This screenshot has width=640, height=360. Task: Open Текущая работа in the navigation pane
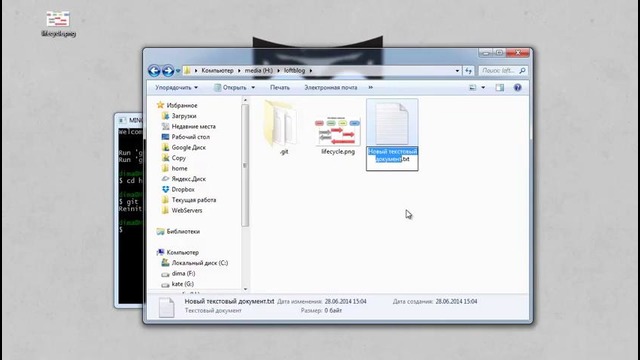(x=193, y=200)
